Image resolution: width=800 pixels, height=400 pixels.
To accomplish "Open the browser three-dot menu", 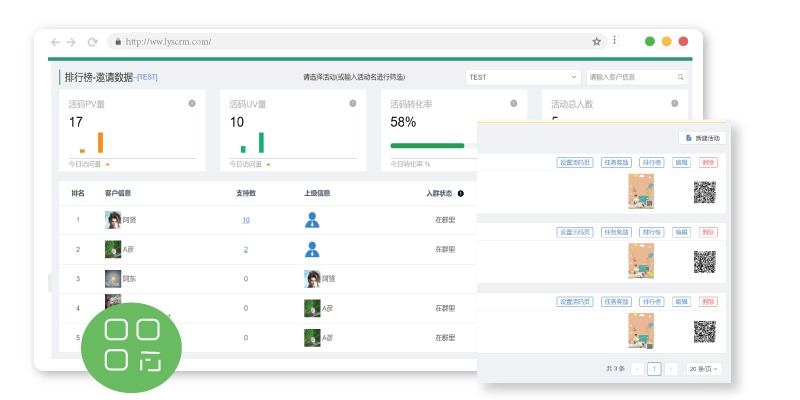I will tap(614, 42).
